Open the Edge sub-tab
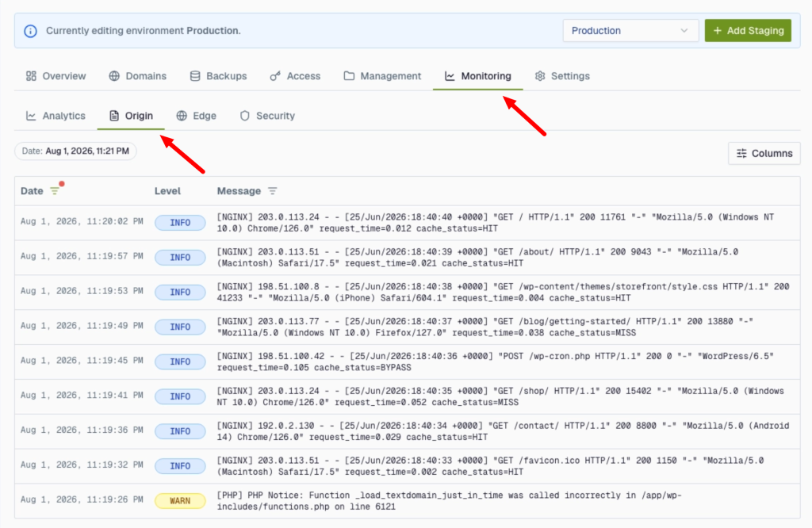Viewport: 812px width, 528px height. tap(197, 116)
